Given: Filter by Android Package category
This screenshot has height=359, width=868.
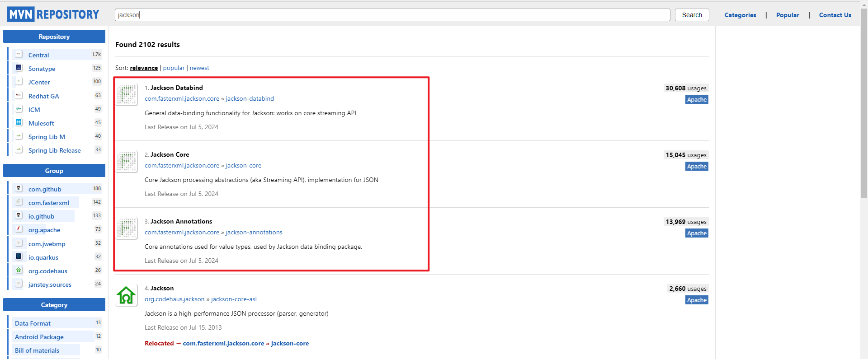Looking at the screenshot, I should click(x=39, y=337).
